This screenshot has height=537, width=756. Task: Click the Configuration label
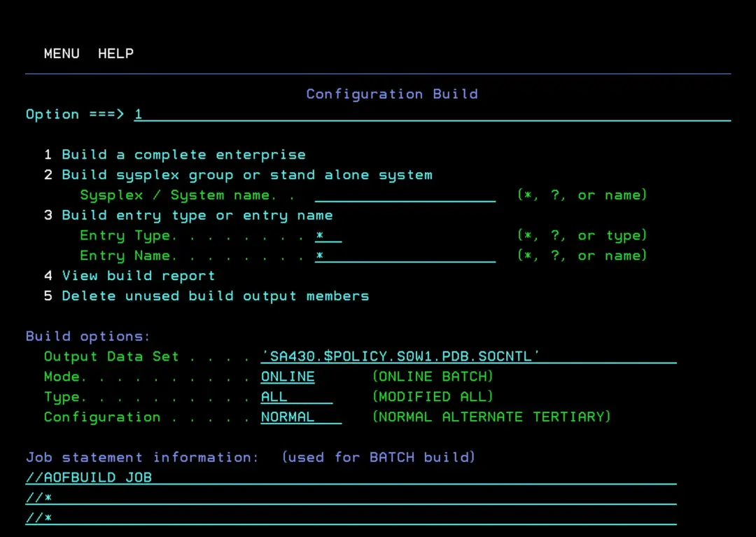(x=102, y=417)
